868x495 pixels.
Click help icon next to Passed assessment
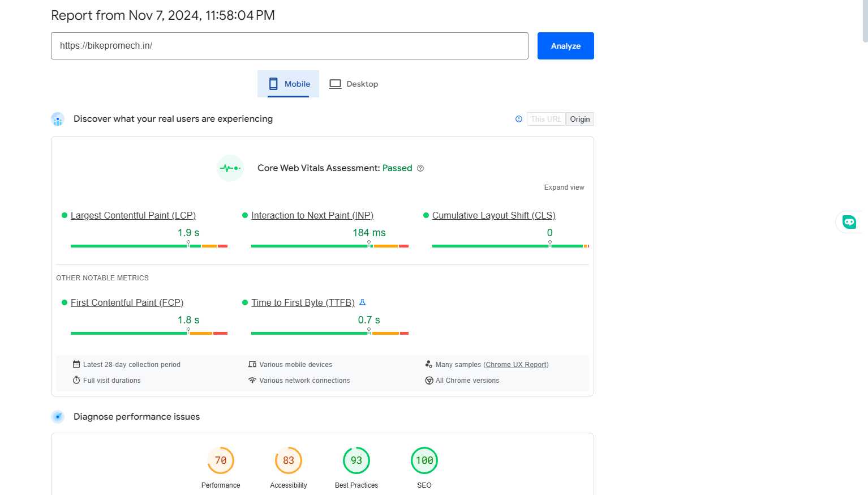click(x=420, y=168)
